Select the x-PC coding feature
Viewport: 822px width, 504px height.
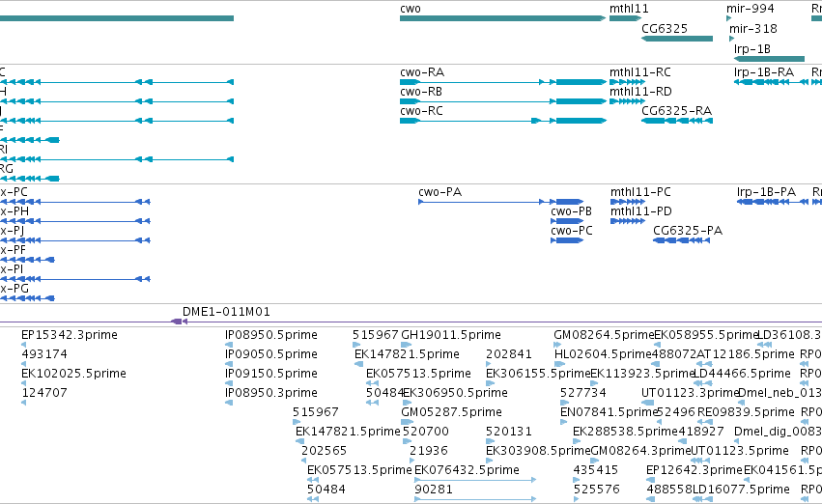click(75, 202)
